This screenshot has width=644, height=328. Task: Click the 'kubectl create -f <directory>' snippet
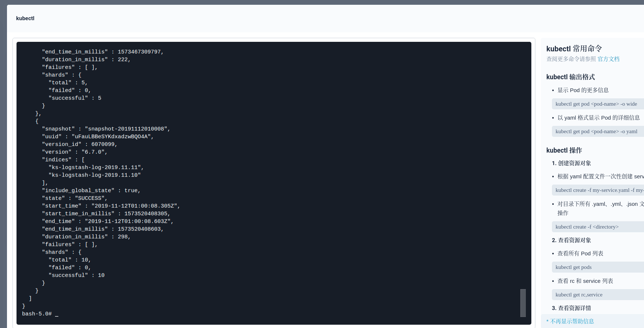[587, 227]
